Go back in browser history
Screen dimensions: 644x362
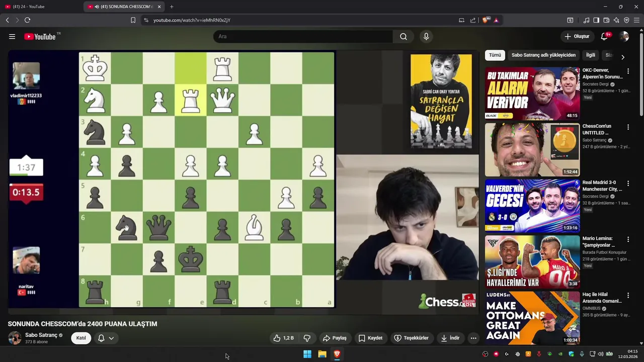pyautogui.click(x=8, y=20)
